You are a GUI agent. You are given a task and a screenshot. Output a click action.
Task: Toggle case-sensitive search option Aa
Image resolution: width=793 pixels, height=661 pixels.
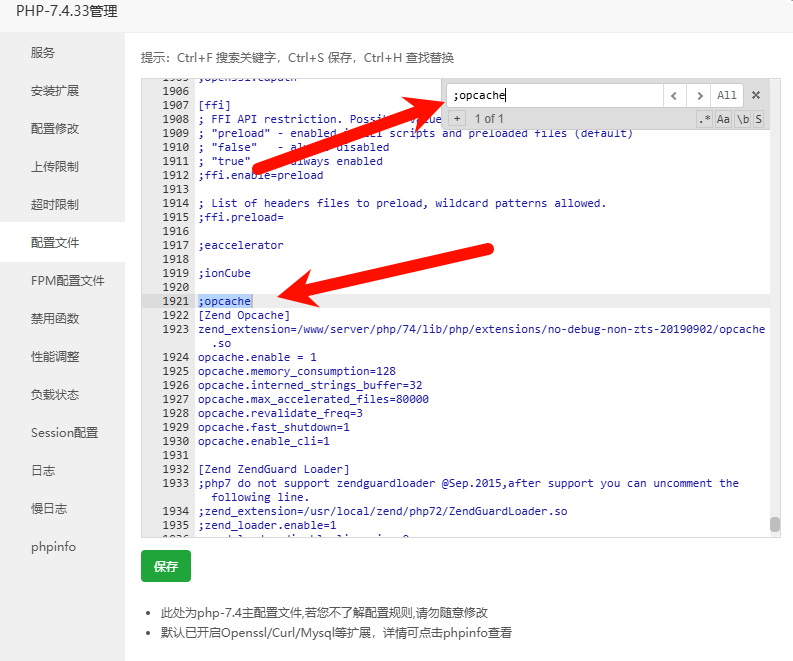pos(723,119)
